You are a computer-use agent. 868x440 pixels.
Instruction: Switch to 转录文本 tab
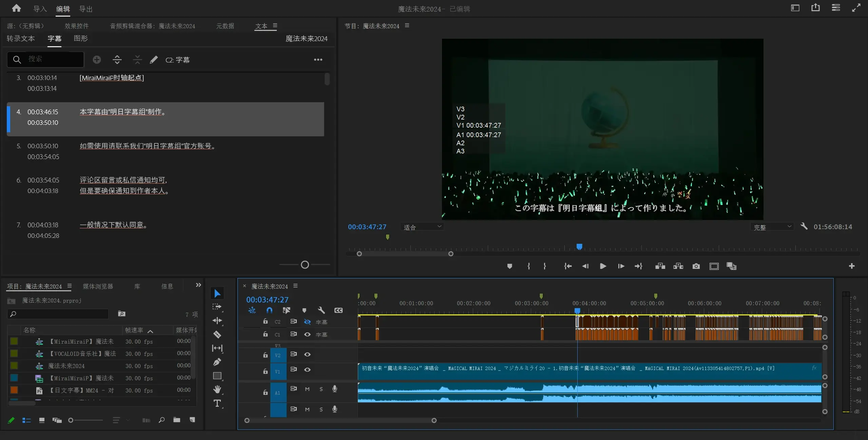(21, 38)
